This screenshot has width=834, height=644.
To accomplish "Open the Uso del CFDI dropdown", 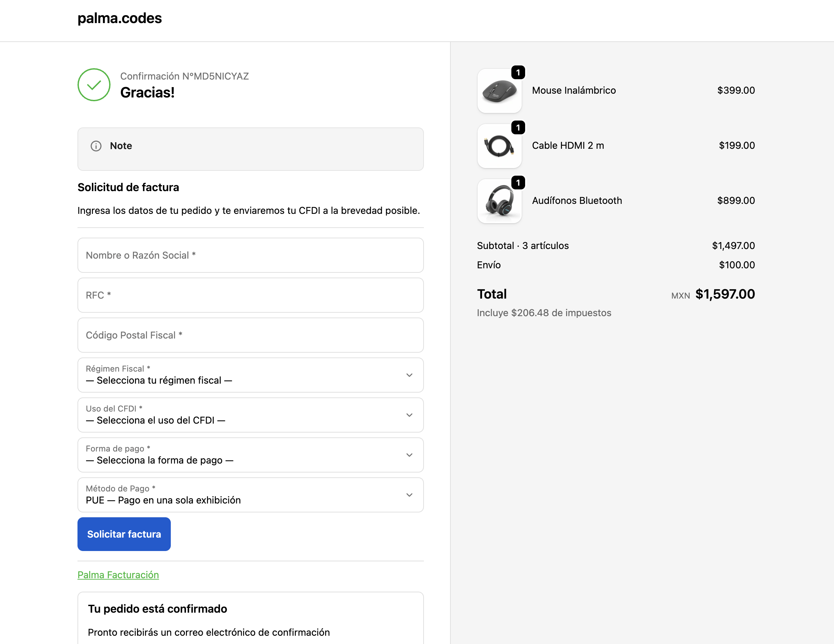I will (250, 415).
